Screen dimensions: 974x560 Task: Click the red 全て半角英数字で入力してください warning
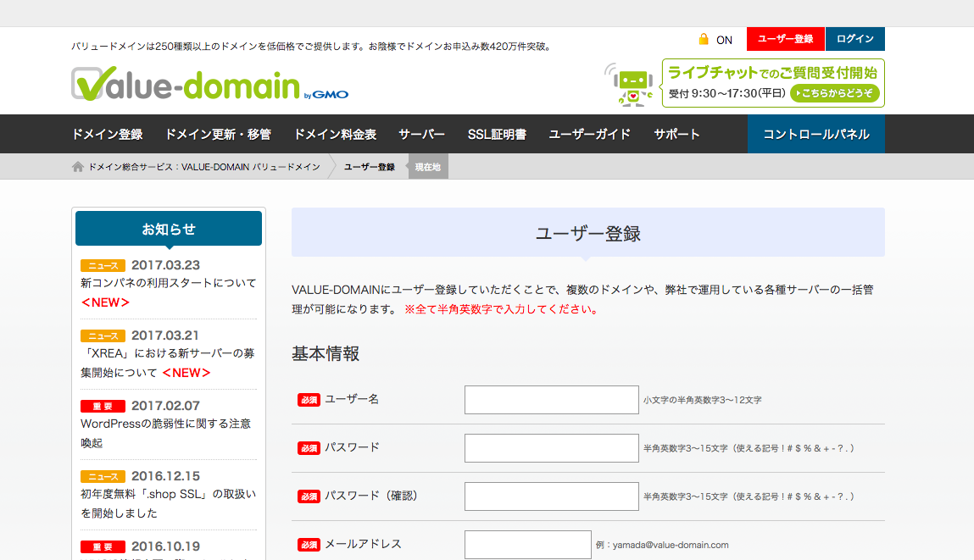click(x=501, y=309)
